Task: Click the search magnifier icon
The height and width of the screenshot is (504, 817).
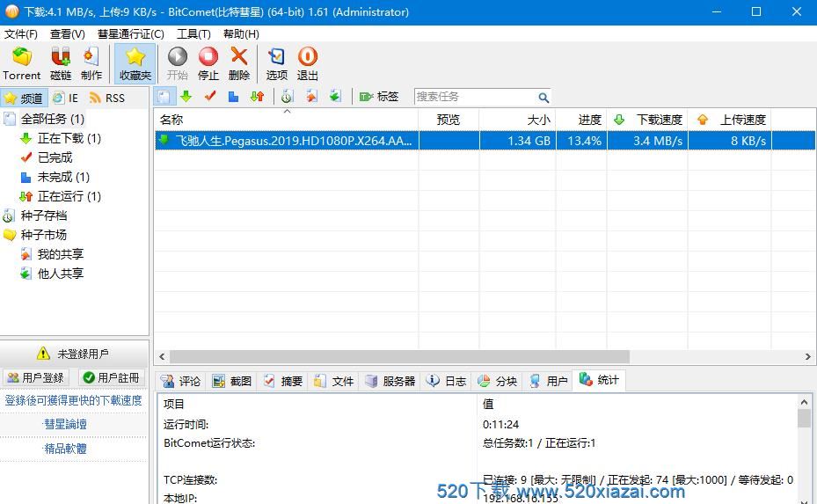Action: 543,98
